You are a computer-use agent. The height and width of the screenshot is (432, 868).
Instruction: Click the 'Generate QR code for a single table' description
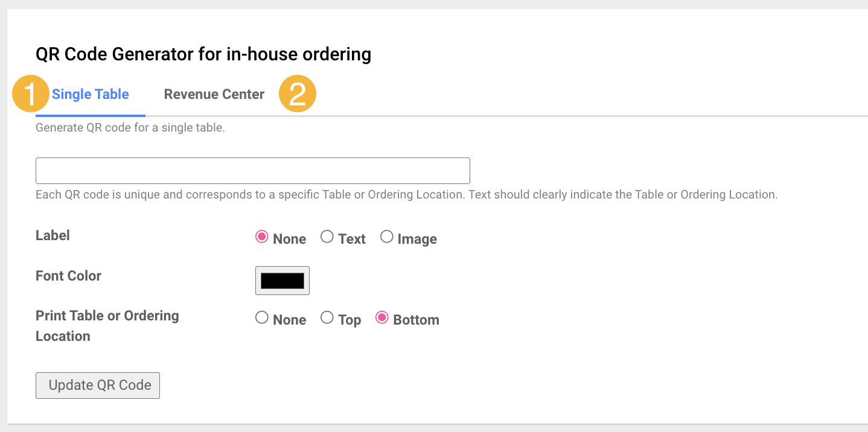tap(130, 128)
